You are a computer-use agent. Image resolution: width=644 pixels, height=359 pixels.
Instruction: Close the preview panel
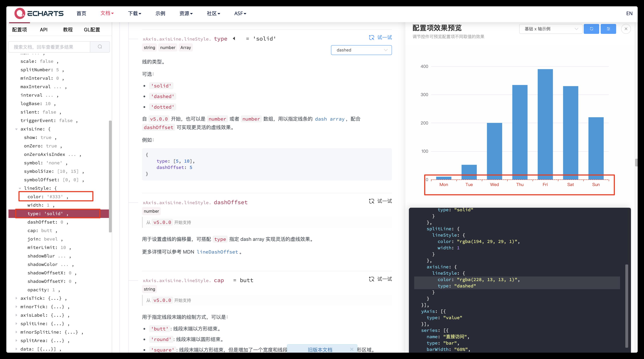pos(626,29)
